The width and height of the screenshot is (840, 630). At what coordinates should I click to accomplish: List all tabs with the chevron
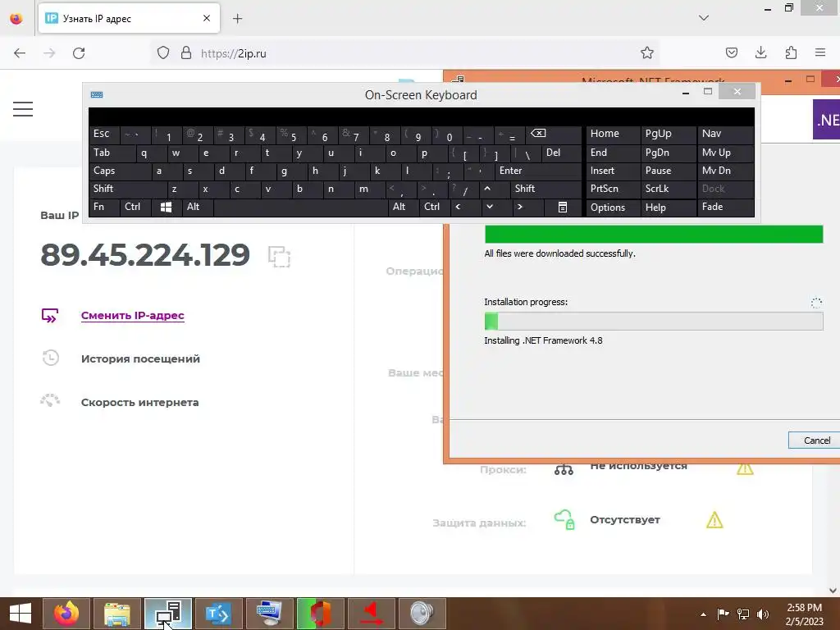(x=703, y=18)
